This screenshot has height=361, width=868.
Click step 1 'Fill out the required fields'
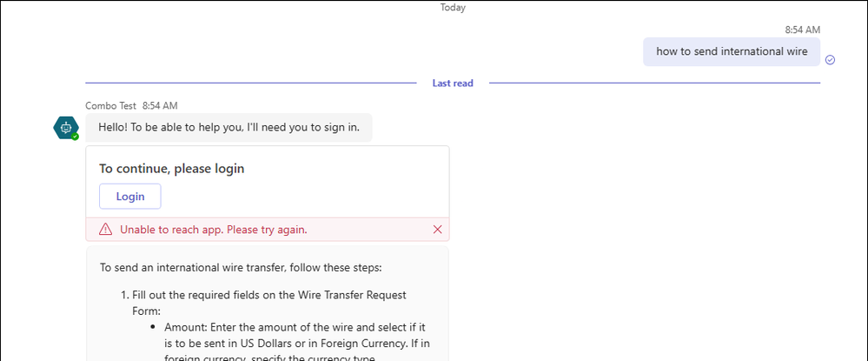pos(261,295)
